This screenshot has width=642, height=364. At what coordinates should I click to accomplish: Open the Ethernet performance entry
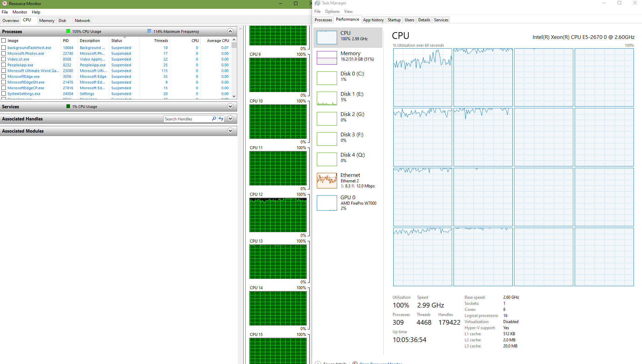coord(348,180)
